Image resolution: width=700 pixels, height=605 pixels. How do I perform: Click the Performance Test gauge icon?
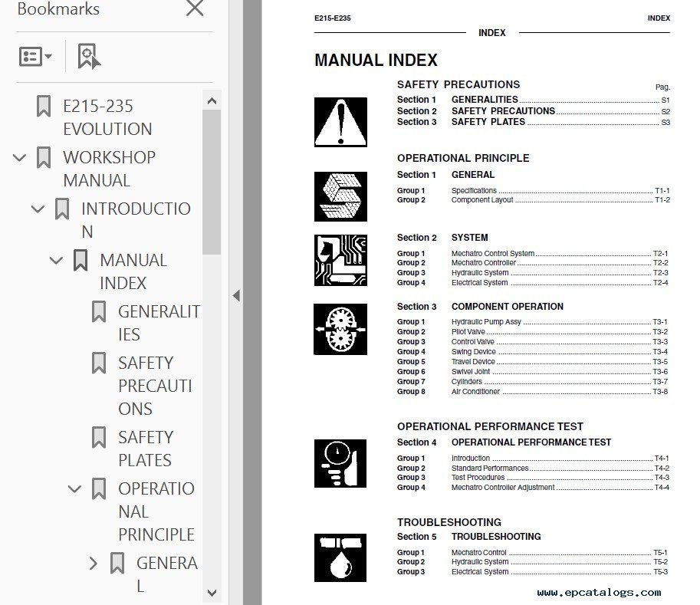click(340, 463)
